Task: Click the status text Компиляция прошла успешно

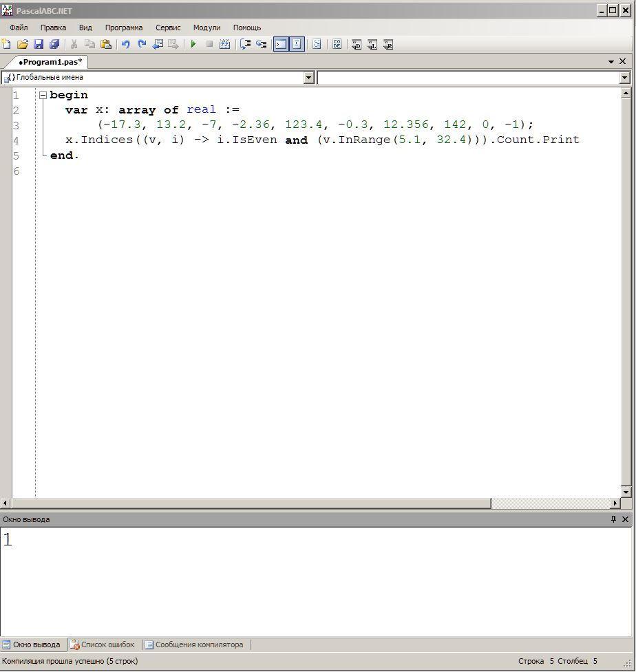Action: click(70, 661)
